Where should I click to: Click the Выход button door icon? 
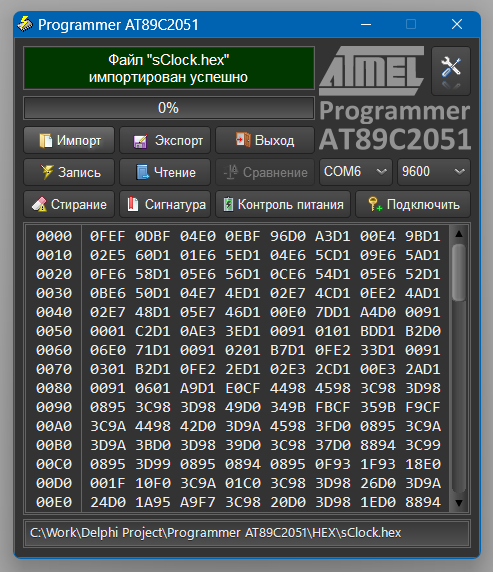(x=243, y=140)
